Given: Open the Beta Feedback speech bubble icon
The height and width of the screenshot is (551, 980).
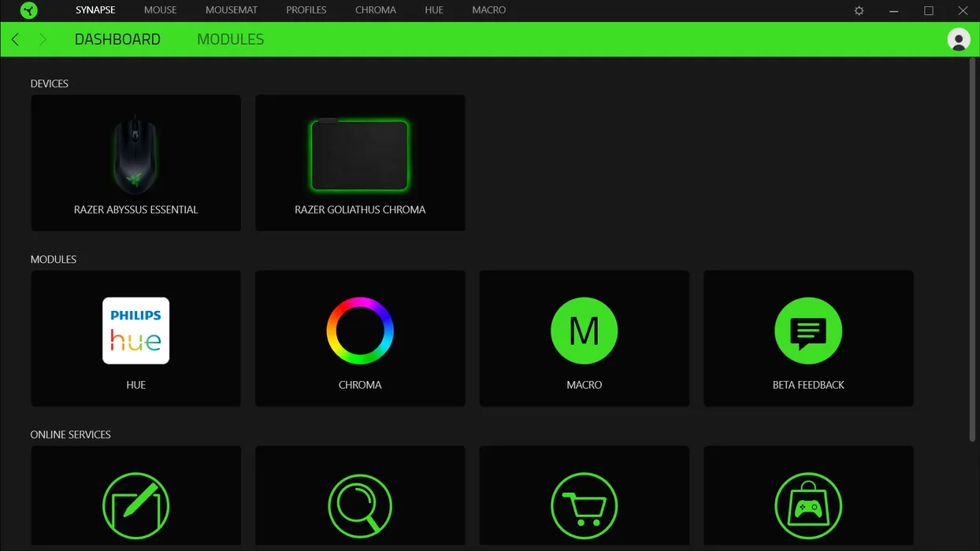Looking at the screenshot, I should tap(808, 331).
